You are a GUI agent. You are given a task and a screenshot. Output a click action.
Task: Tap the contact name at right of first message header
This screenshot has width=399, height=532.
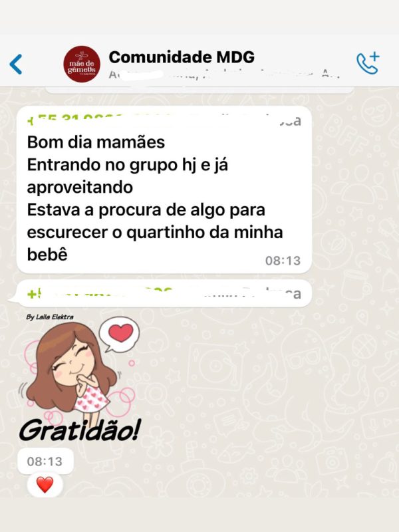291,121
